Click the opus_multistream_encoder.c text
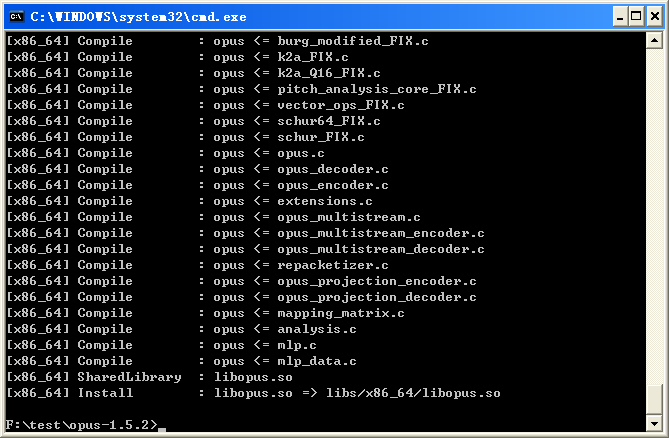Image resolution: width=669 pixels, height=438 pixels. click(x=381, y=233)
